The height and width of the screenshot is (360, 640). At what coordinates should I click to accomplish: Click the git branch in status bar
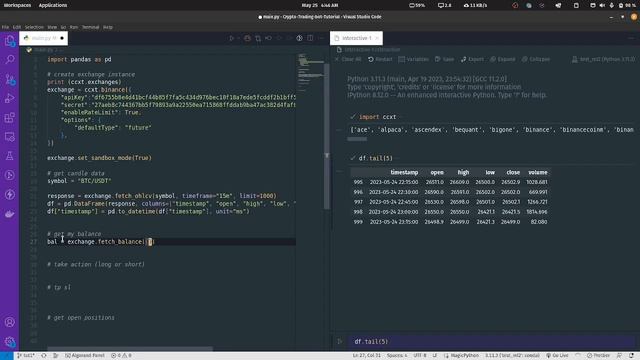pos(26,356)
